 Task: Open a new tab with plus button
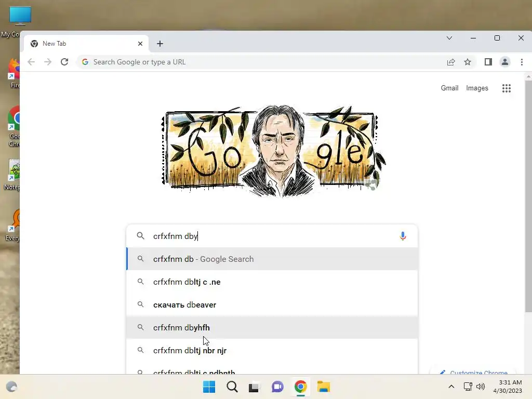coord(160,44)
